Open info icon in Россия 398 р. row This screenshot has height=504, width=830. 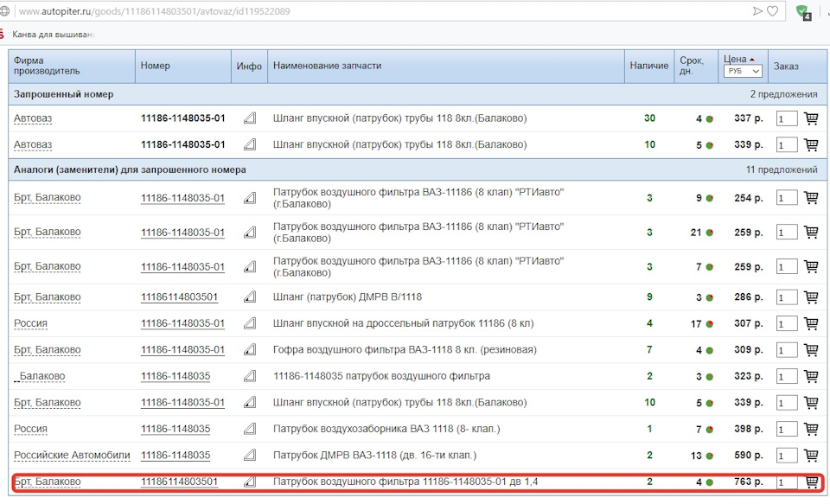click(250, 429)
